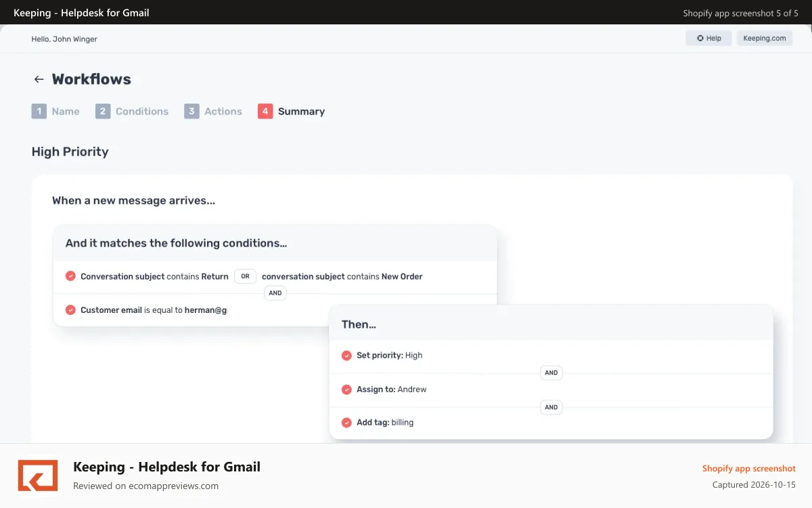The height and width of the screenshot is (508, 812).
Task: Open the Keeping.com button
Action: 765,39
